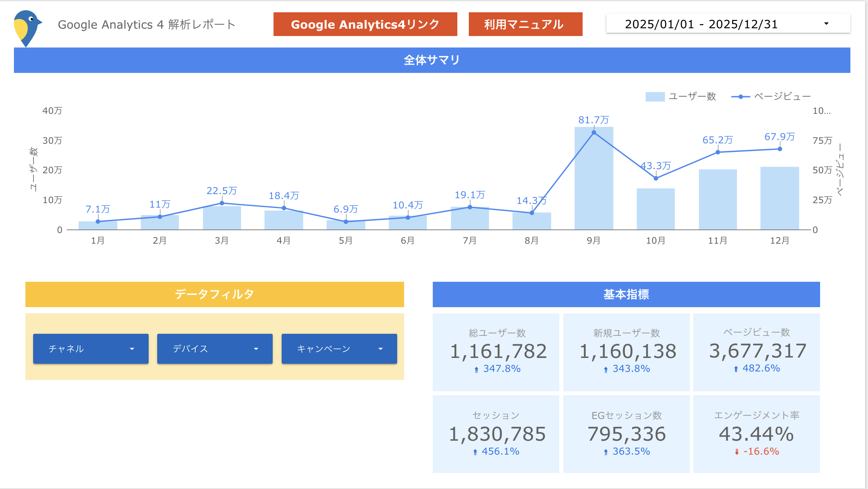This screenshot has width=868, height=489.
Task: Expand the キャンペーン filter dropdown
Action: 339,349
